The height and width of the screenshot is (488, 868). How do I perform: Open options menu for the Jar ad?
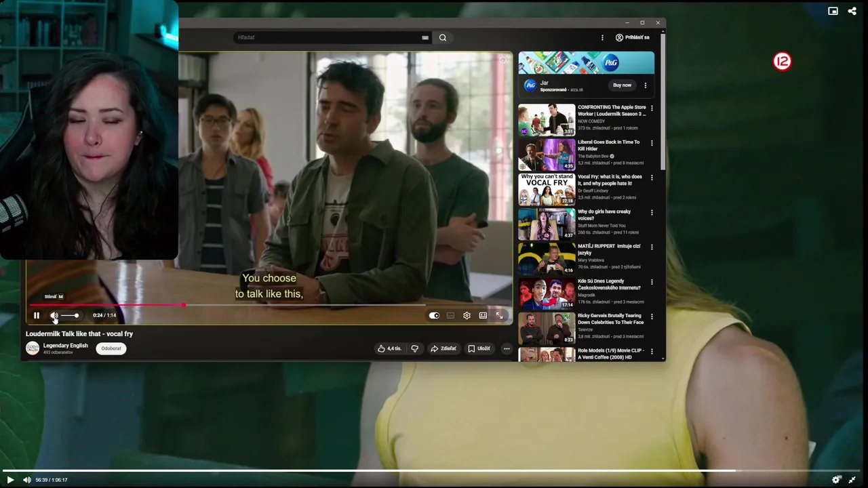click(x=646, y=85)
